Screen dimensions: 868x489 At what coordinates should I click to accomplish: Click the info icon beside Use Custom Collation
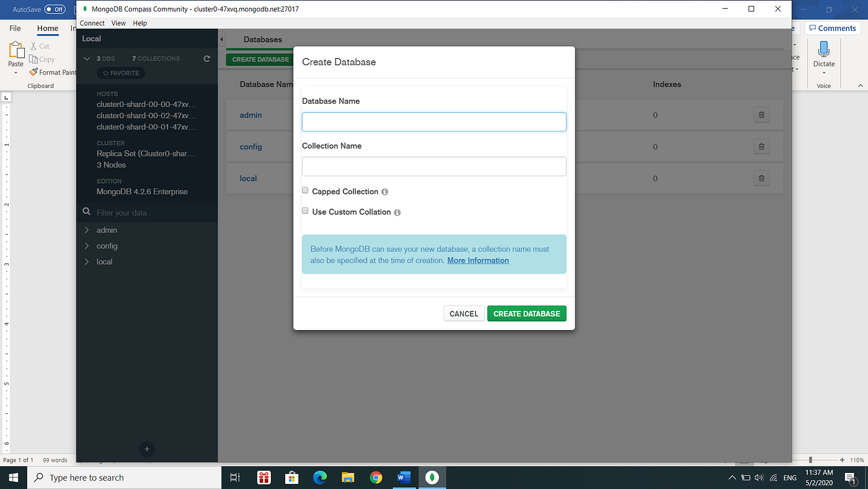[397, 212]
